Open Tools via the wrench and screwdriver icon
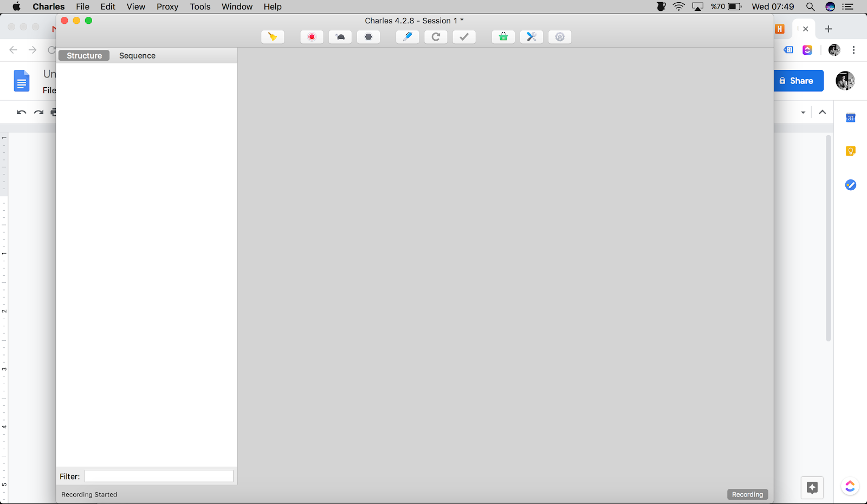The image size is (867, 504). pos(532,37)
